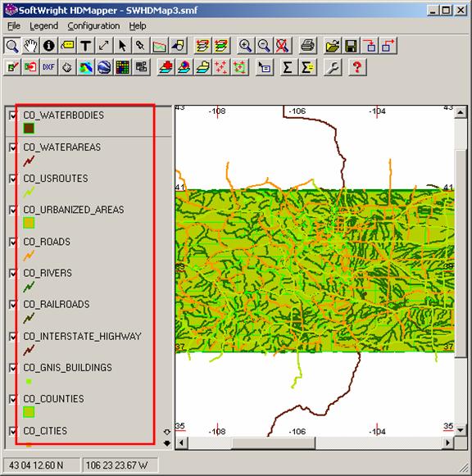Activate the info identify tool
The height and width of the screenshot is (476, 472).
tap(49, 46)
